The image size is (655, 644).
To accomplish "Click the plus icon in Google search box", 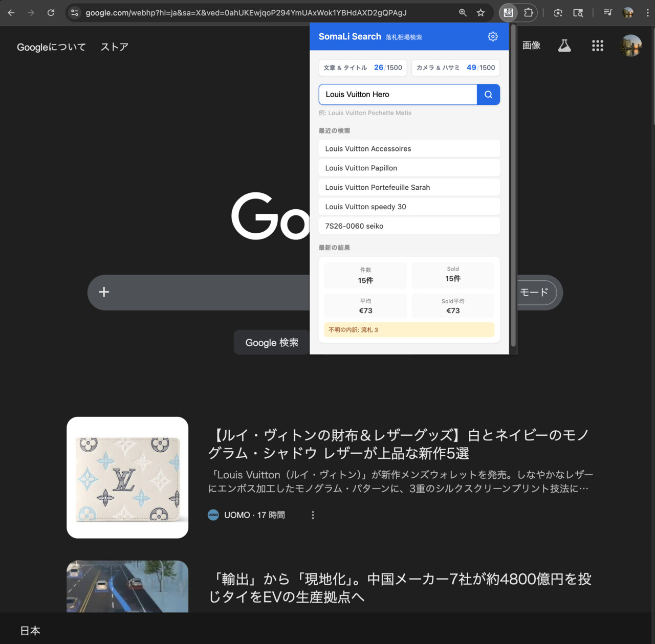I will pyautogui.click(x=104, y=292).
